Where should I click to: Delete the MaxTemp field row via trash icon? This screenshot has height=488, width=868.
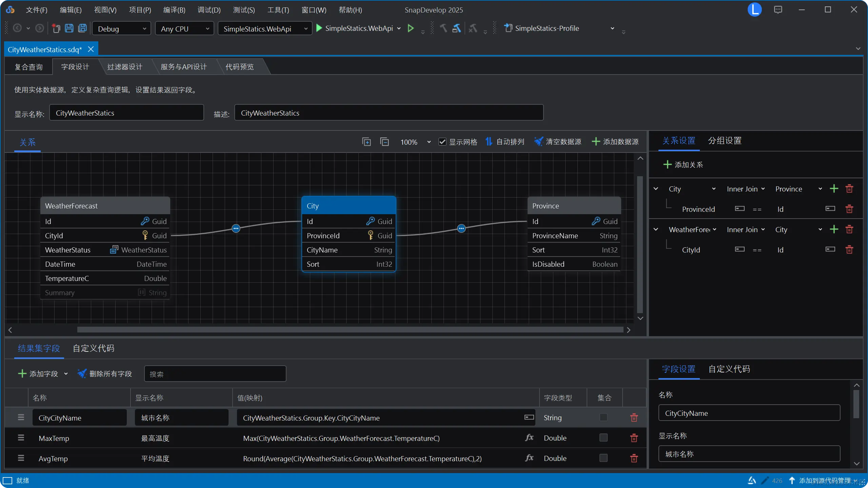coord(634,438)
